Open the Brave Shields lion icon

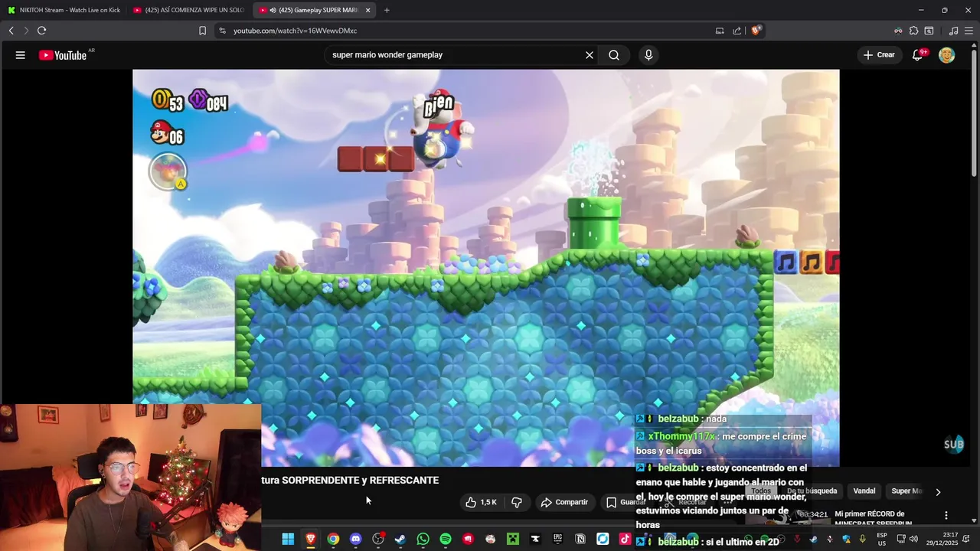coord(756,31)
